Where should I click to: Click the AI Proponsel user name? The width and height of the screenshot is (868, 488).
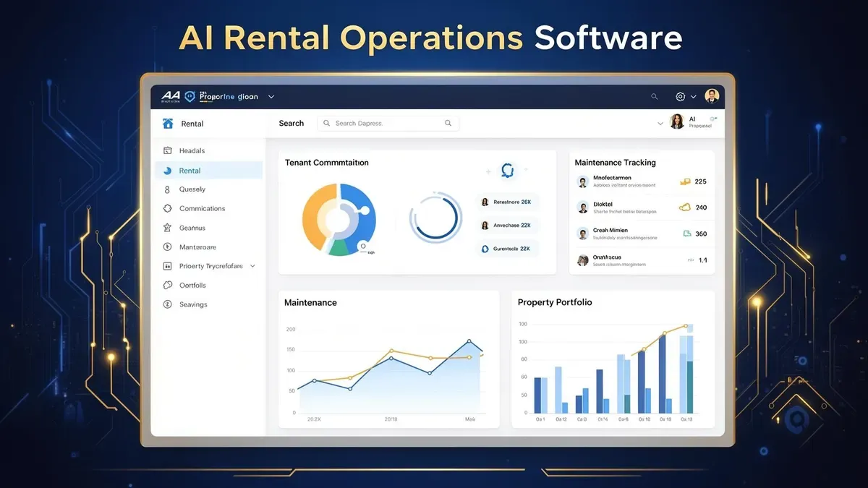[700, 122]
